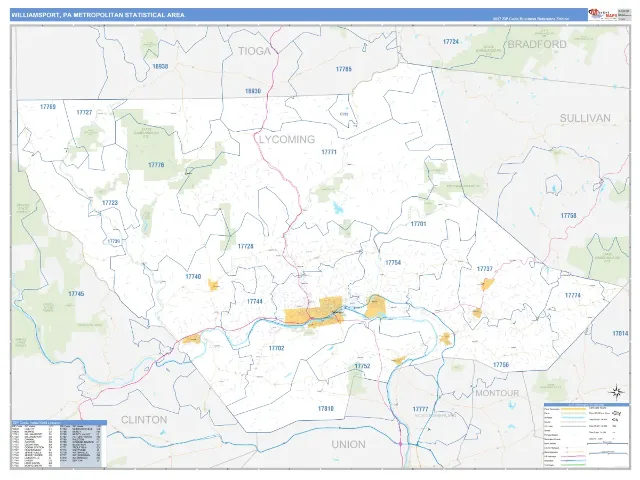Click ZIP code label 17727
This screenshot has height=480, width=640.
coord(84,113)
